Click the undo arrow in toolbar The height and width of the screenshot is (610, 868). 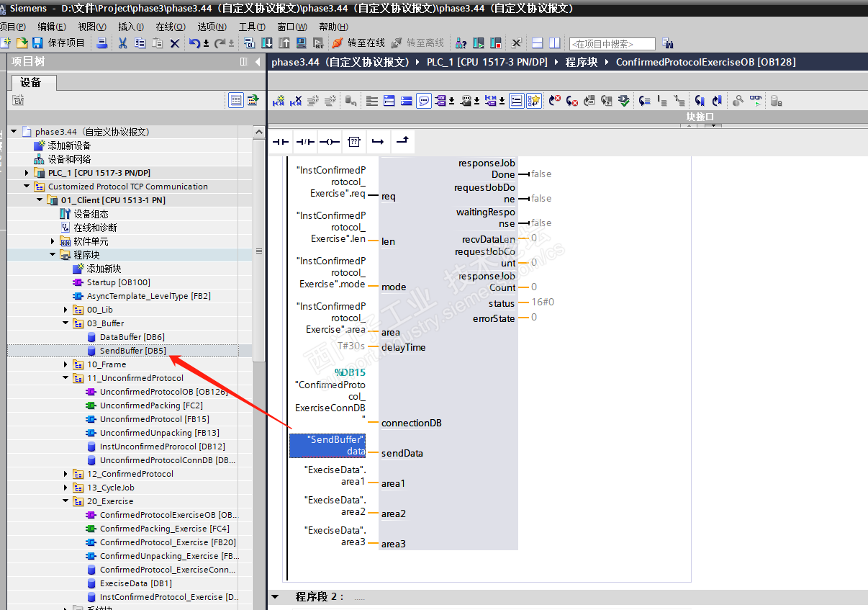click(x=194, y=43)
